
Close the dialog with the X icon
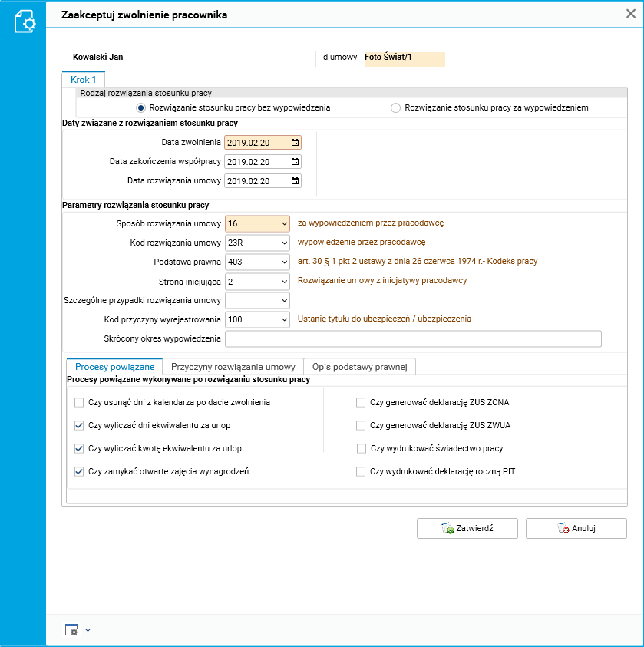click(631, 13)
